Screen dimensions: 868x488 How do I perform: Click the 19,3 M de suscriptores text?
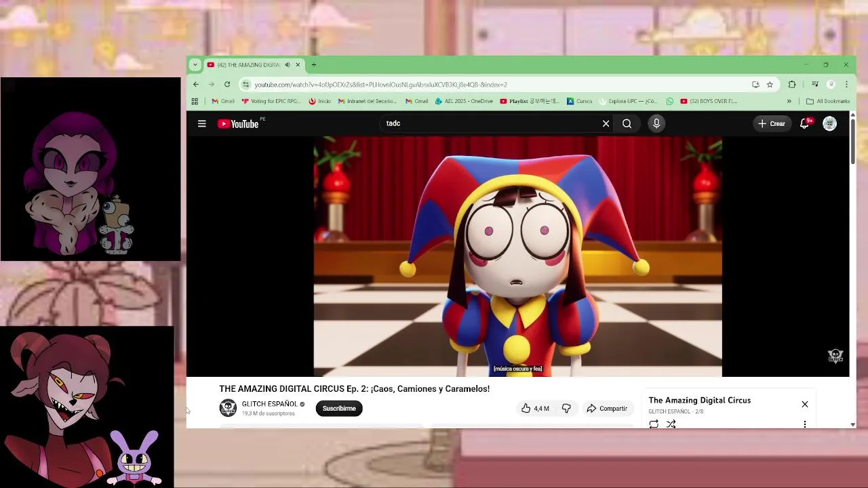coord(268,413)
